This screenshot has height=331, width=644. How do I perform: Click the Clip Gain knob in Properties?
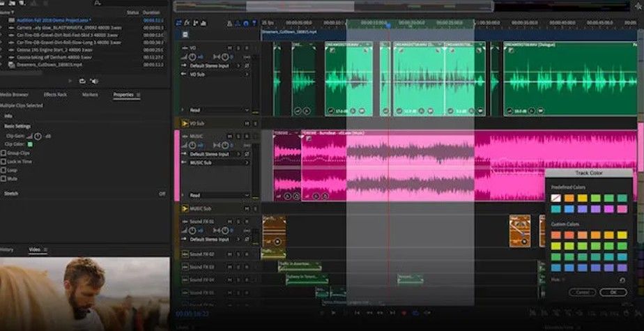(38, 136)
